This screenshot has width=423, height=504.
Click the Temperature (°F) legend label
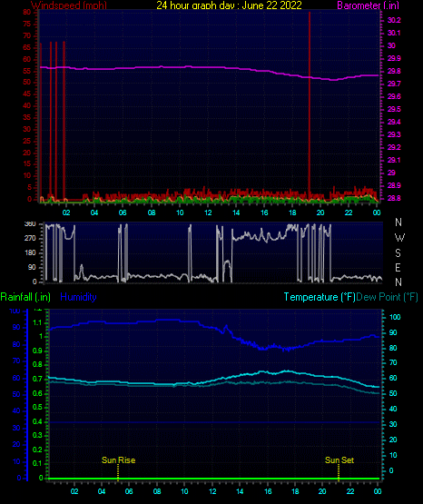320,297
